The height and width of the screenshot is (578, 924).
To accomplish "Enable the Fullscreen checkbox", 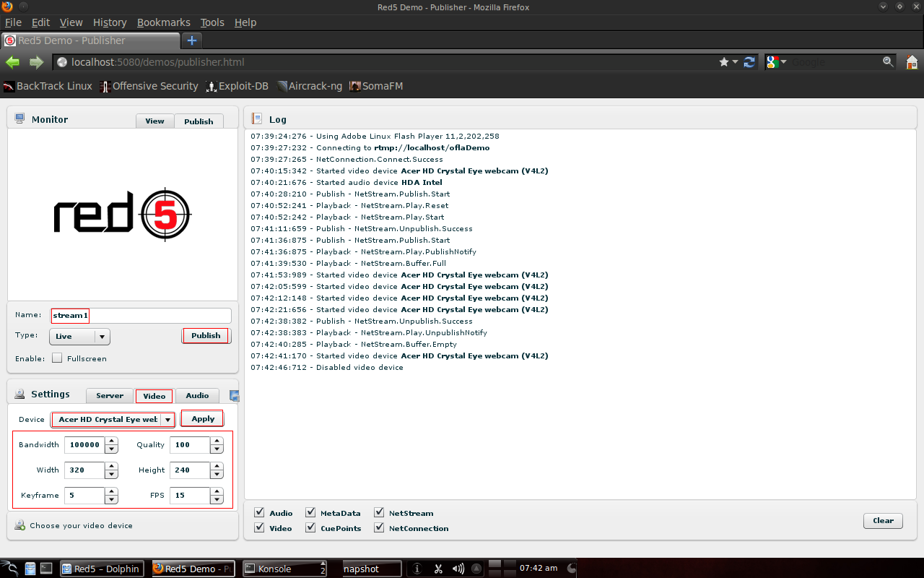I will (x=56, y=358).
